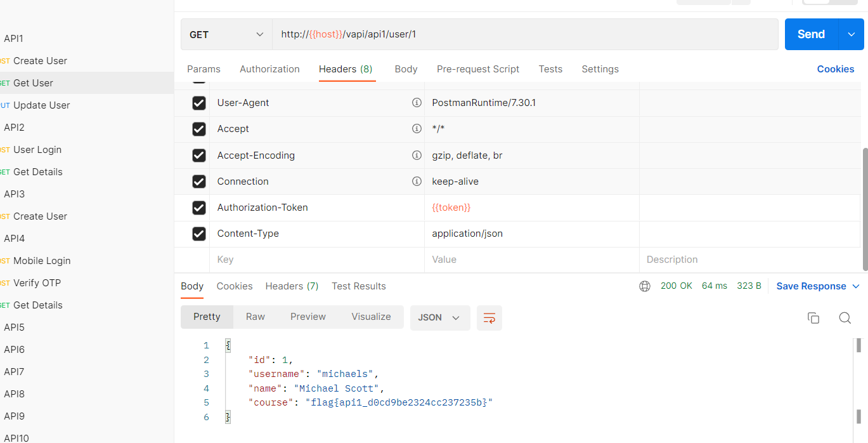
Task: Open the API3 folder
Action: tap(14, 194)
